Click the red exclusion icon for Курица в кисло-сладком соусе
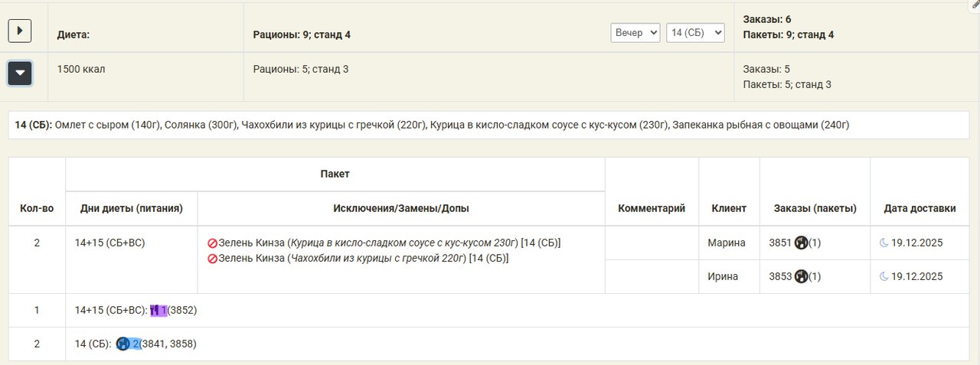 [x=212, y=243]
